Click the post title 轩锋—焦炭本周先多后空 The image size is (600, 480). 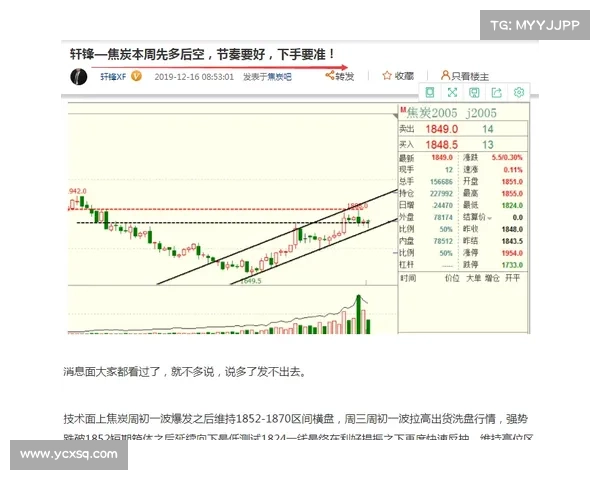[x=202, y=54]
